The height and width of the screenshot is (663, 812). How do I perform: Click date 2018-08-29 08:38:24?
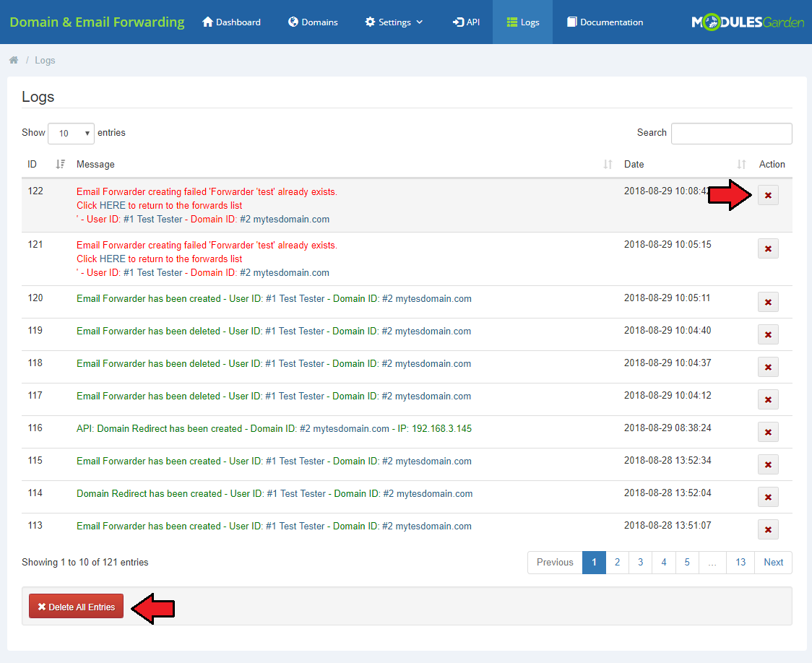coord(668,428)
